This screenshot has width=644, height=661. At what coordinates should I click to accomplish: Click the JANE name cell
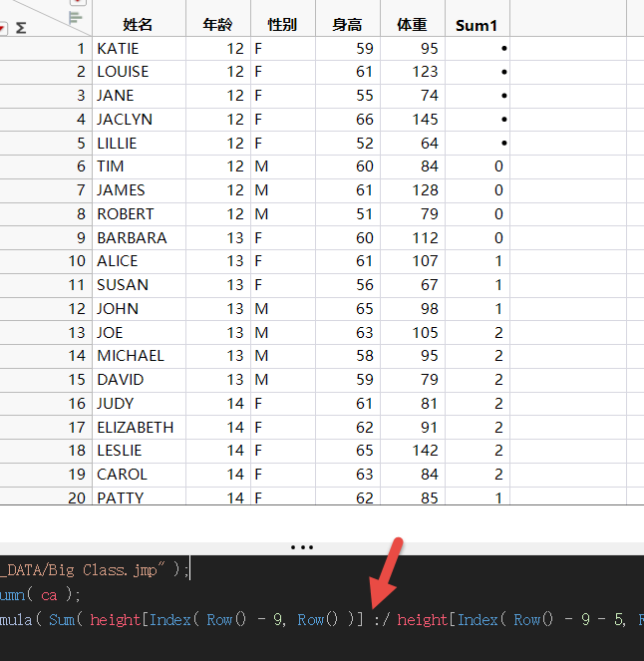[139, 96]
